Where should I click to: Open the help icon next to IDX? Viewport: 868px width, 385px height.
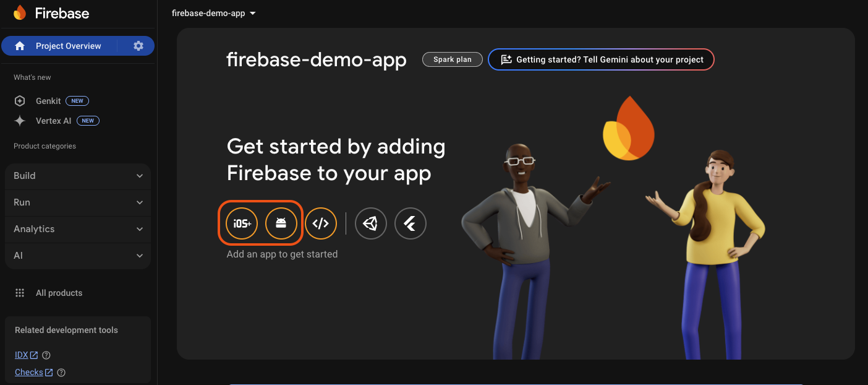(46, 355)
